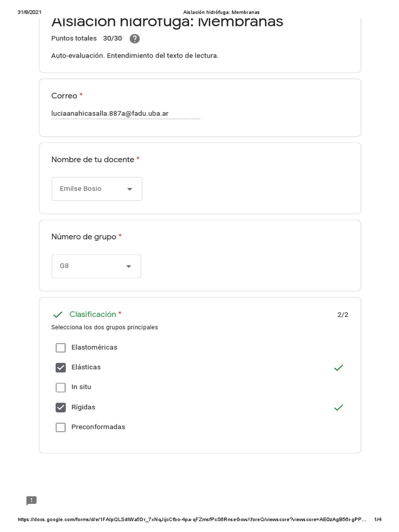The height and width of the screenshot is (532, 399).
Task: Click the arrow of the G8 dropdown
Action: tap(128, 267)
